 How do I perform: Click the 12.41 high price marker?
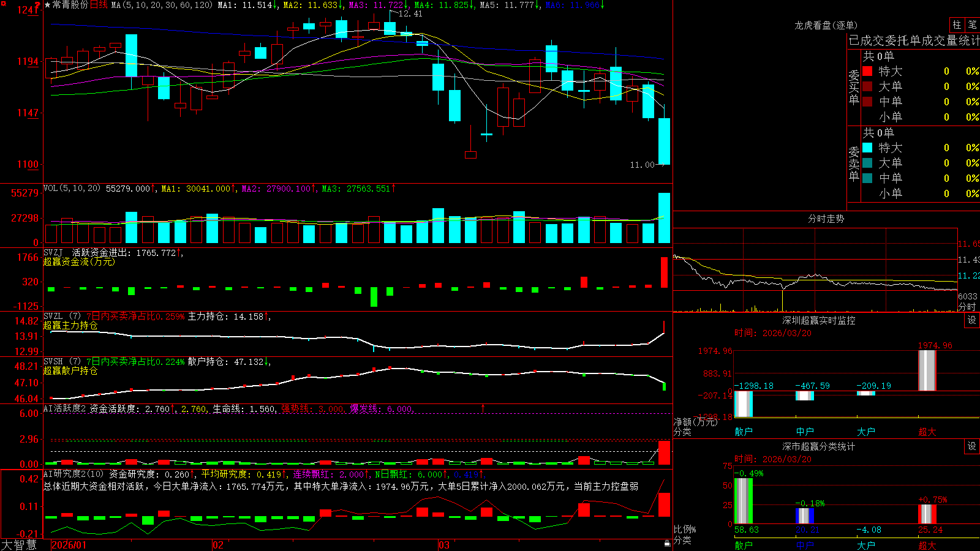pyautogui.click(x=410, y=13)
